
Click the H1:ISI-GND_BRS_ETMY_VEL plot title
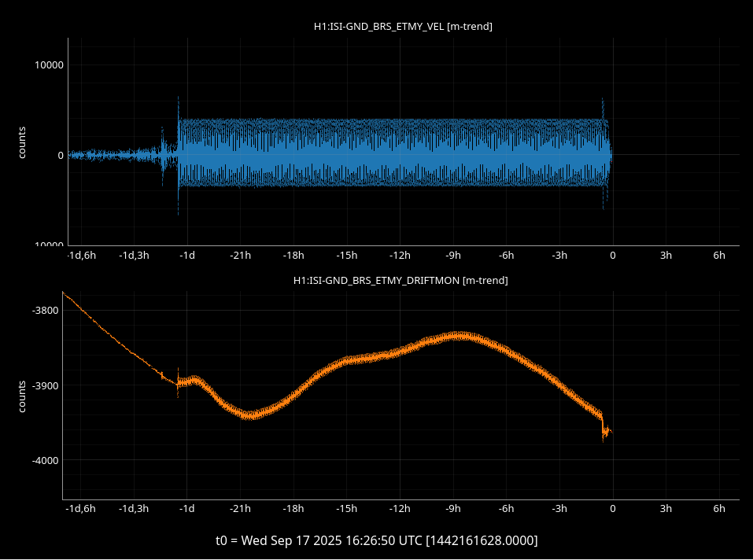tap(403, 27)
